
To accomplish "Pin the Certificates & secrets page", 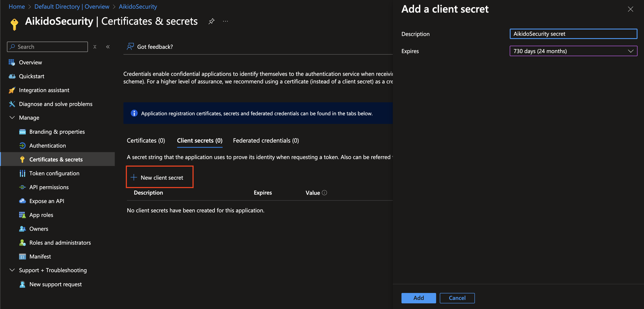I will (x=211, y=21).
